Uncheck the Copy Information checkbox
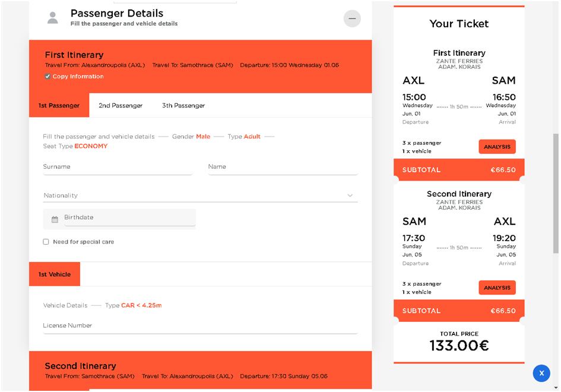 pyautogui.click(x=47, y=77)
